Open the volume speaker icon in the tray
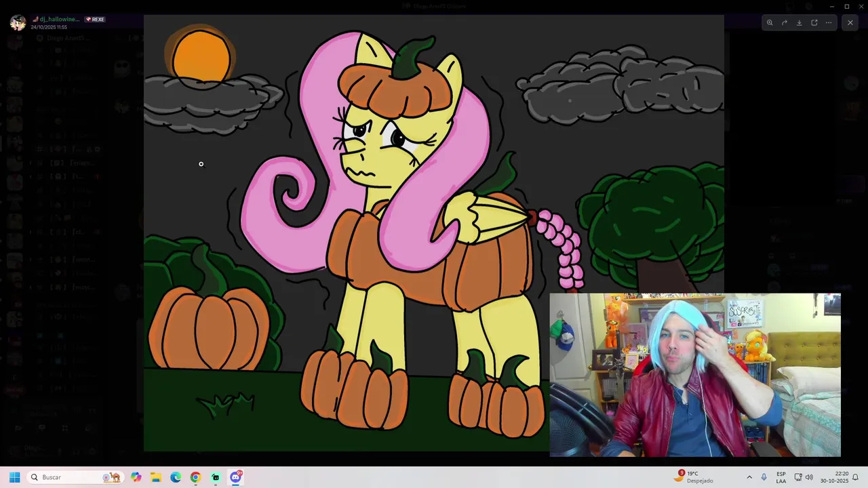 (x=809, y=477)
